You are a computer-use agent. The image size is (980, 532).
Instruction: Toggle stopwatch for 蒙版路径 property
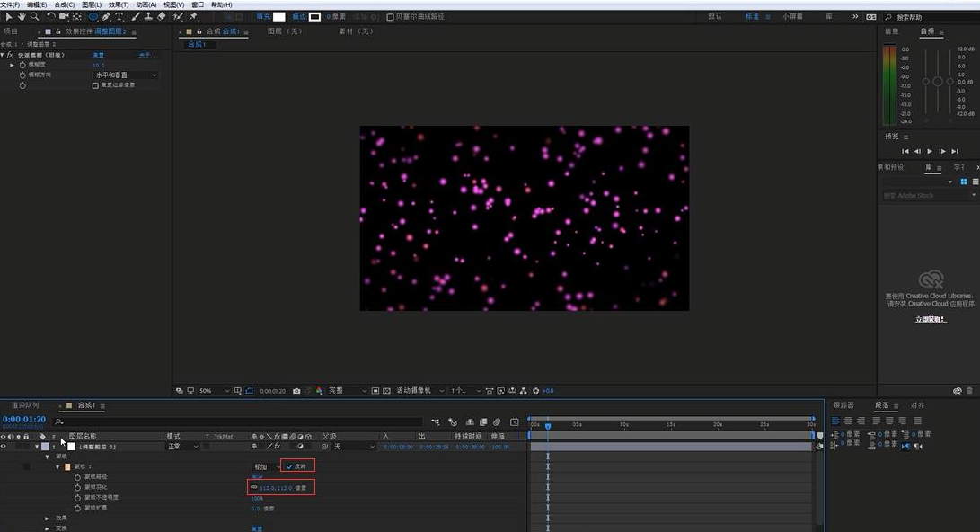point(77,477)
